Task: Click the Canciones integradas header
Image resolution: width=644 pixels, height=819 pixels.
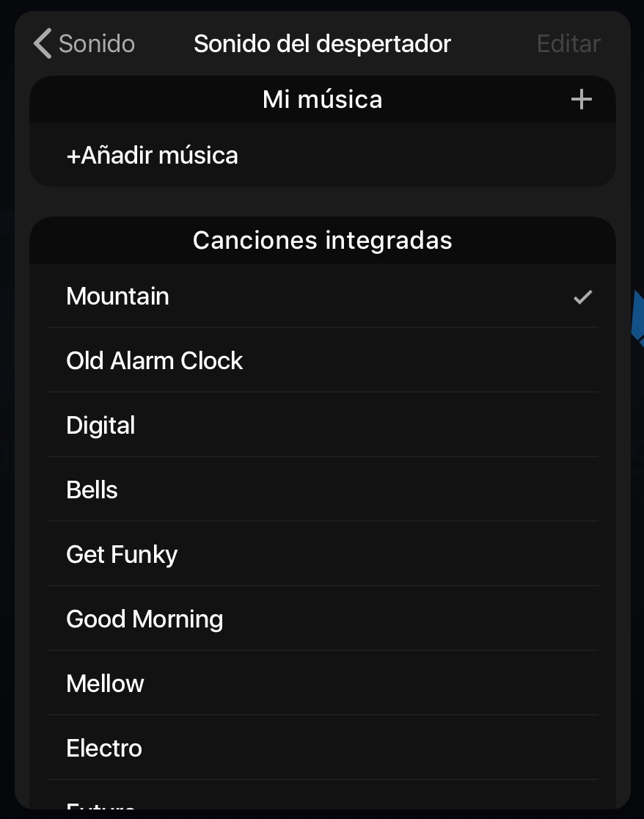Action: pos(322,241)
